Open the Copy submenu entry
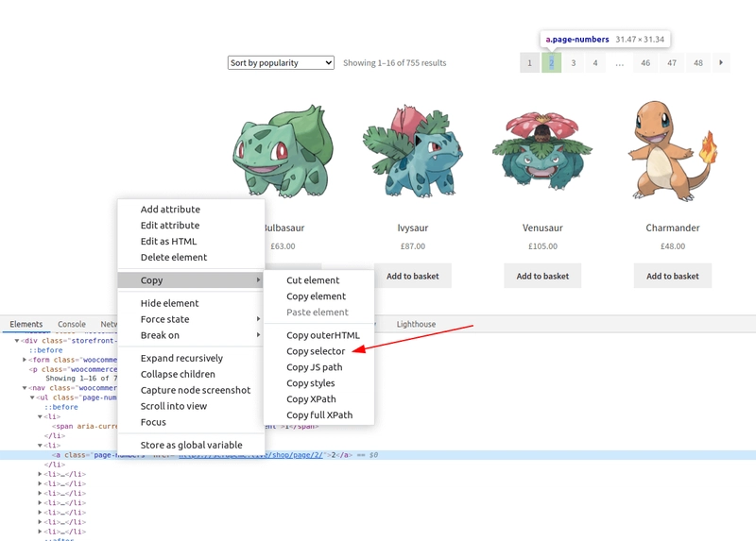This screenshot has width=756, height=541. coord(191,280)
